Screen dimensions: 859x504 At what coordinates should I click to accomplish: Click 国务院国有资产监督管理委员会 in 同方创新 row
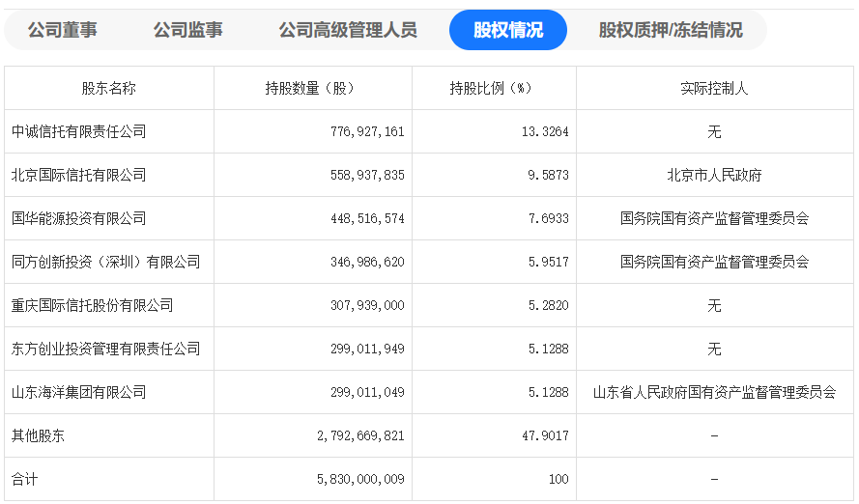click(714, 262)
